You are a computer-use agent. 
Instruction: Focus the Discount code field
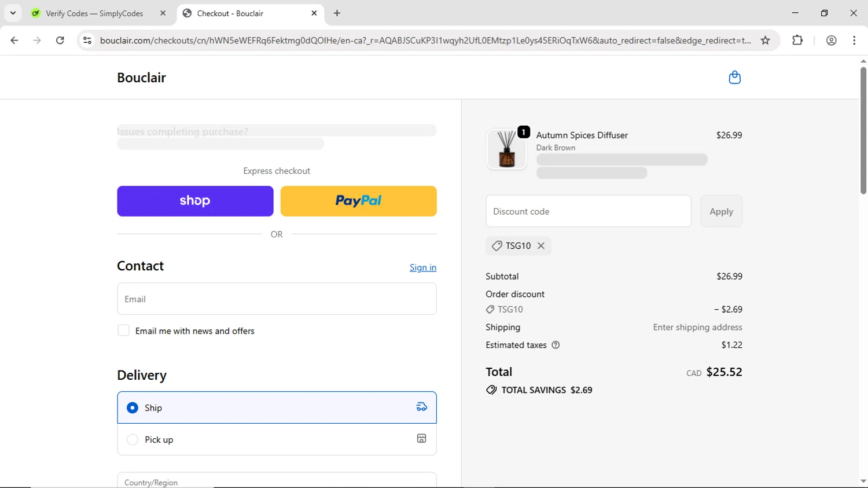[589, 211]
